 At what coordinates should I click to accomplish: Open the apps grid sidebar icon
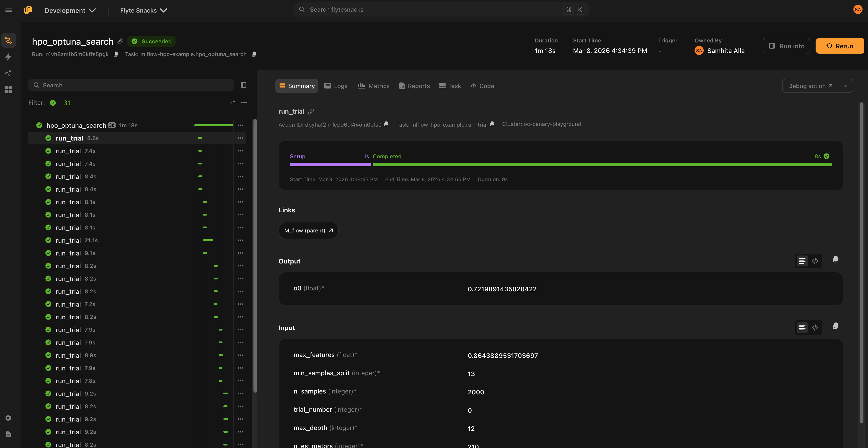click(x=8, y=90)
